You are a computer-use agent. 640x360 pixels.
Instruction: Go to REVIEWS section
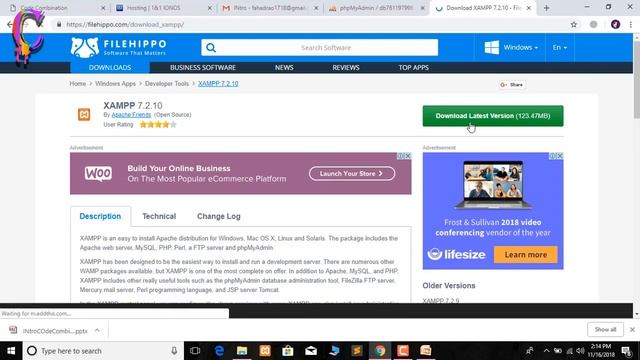pyautogui.click(x=346, y=67)
